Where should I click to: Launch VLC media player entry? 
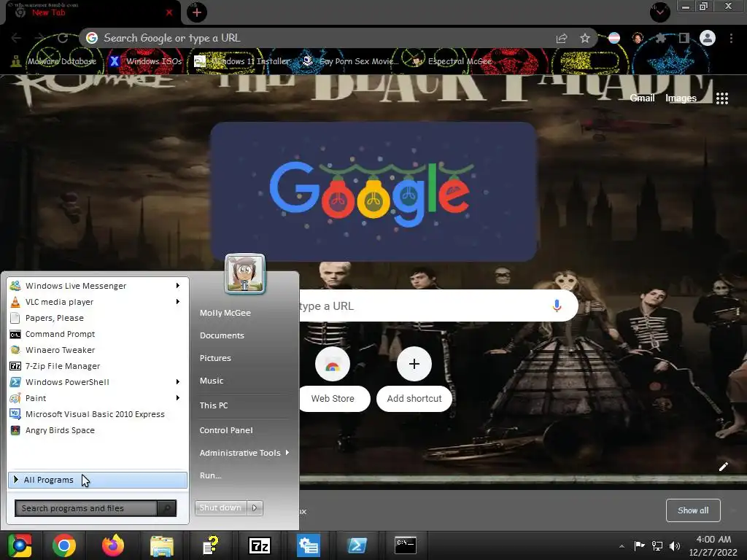pos(98,302)
